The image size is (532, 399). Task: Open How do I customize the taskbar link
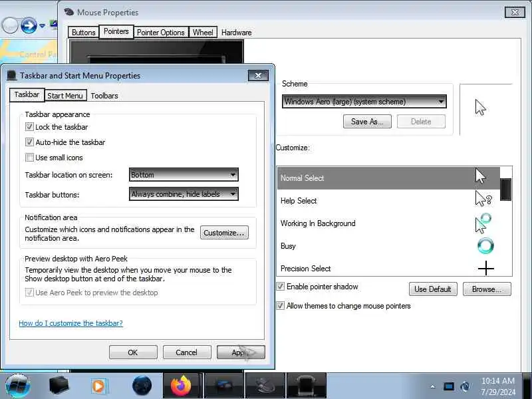coord(70,323)
